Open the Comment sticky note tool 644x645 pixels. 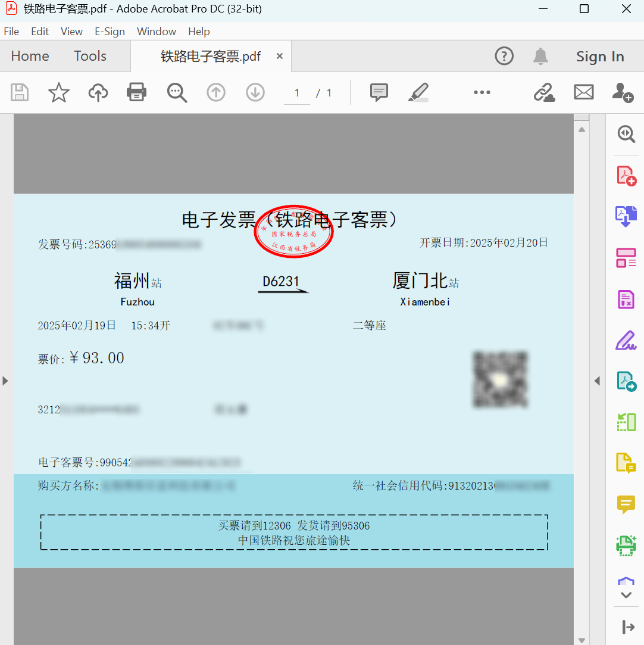click(x=379, y=92)
